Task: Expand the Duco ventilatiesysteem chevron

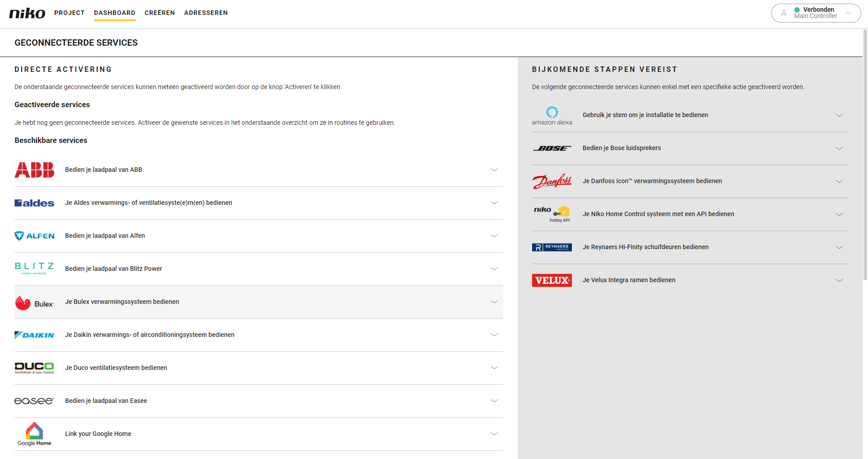Action: (494, 368)
